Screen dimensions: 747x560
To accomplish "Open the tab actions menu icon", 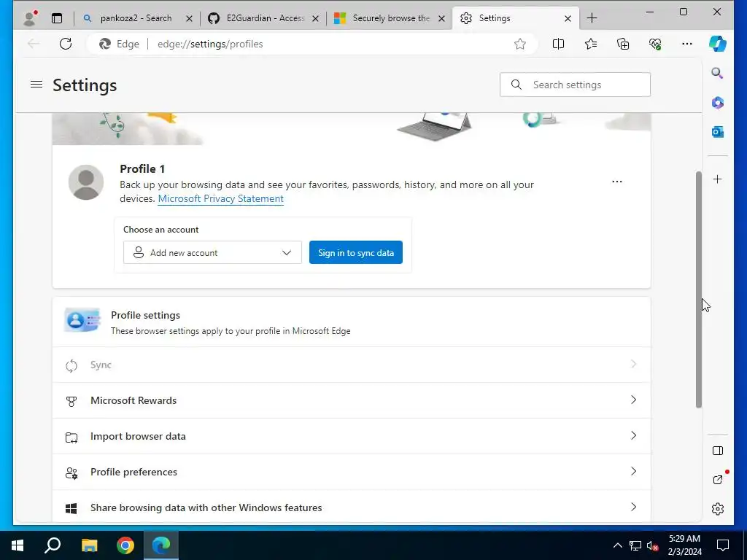I will (x=57, y=18).
